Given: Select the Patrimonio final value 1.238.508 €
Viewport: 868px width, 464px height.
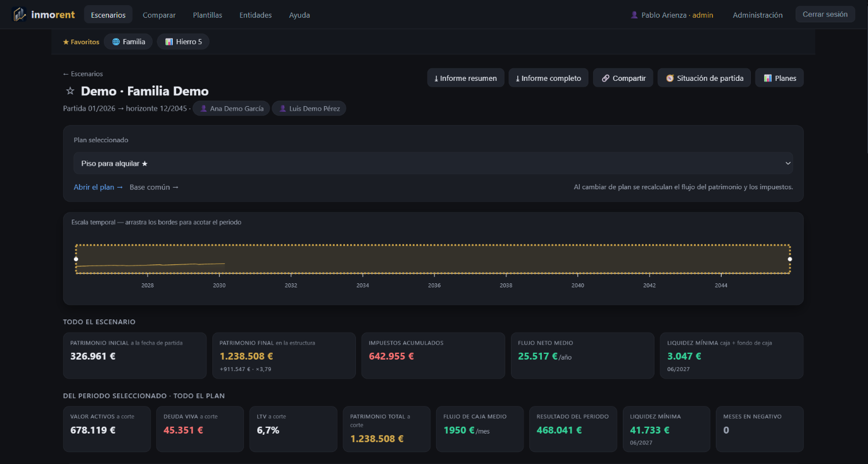Looking at the screenshot, I should tap(246, 356).
